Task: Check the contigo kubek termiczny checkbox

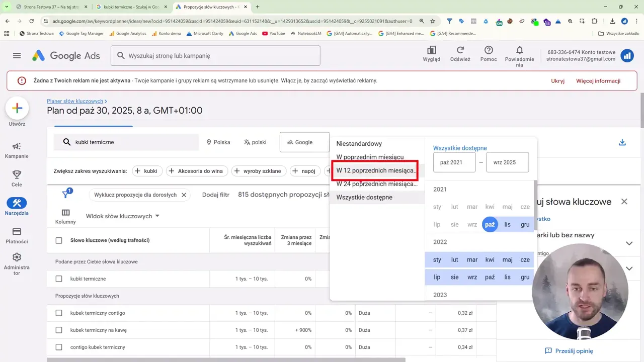Action: (x=59, y=347)
